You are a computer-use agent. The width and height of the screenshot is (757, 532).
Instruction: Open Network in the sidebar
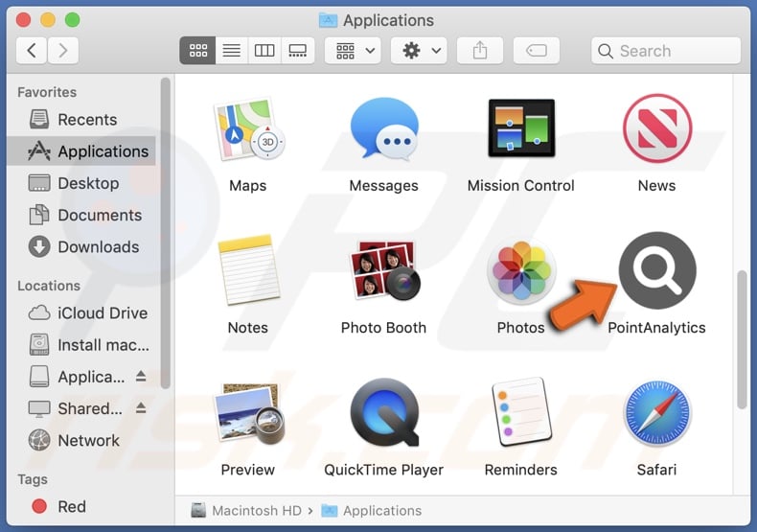click(x=81, y=440)
